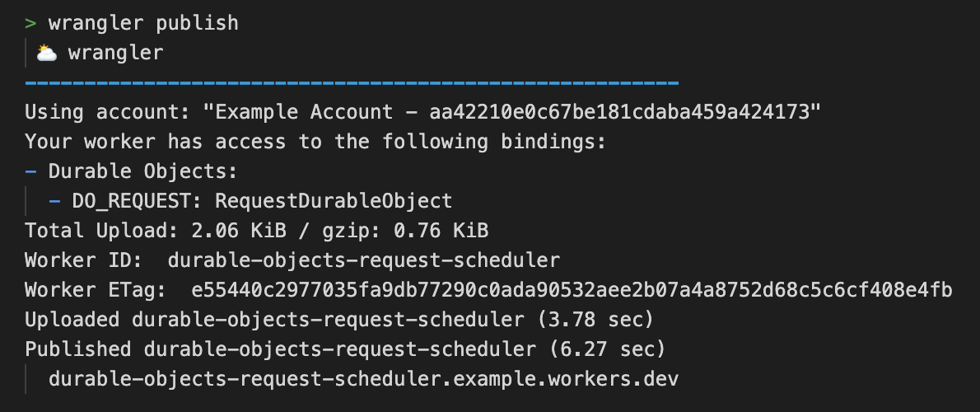Click the blue dash before DO_REQUEST
Viewport: 980px width, 412px height.
tap(54, 201)
